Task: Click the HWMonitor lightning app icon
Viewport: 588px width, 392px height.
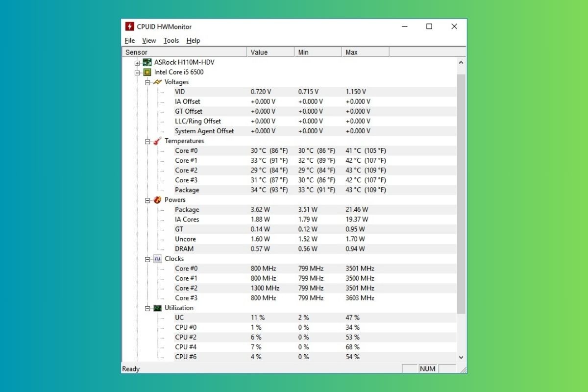Action: tap(130, 26)
